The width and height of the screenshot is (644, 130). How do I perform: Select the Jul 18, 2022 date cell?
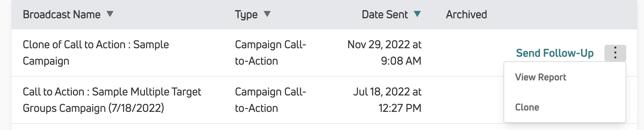pos(387,100)
